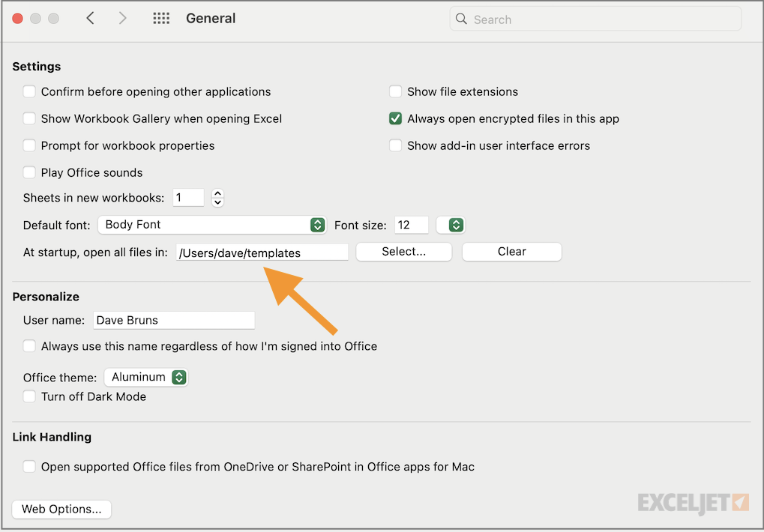Image resolution: width=764 pixels, height=532 pixels.
Task: Go forward with the right chevron
Action: pos(122,19)
